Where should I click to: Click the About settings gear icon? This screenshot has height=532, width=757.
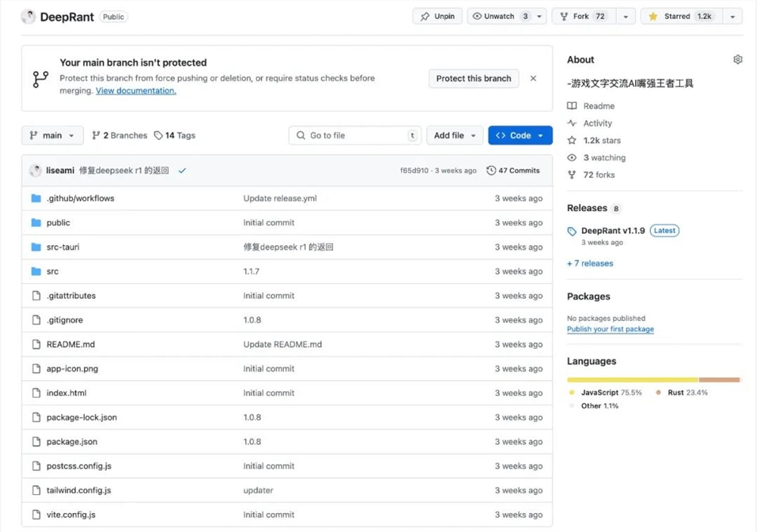click(738, 60)
